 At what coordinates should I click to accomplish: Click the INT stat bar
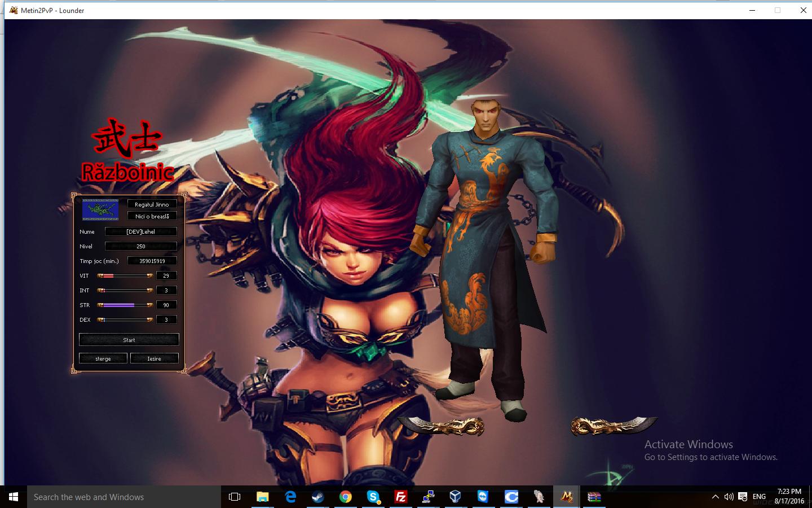(x=125, y=290)
